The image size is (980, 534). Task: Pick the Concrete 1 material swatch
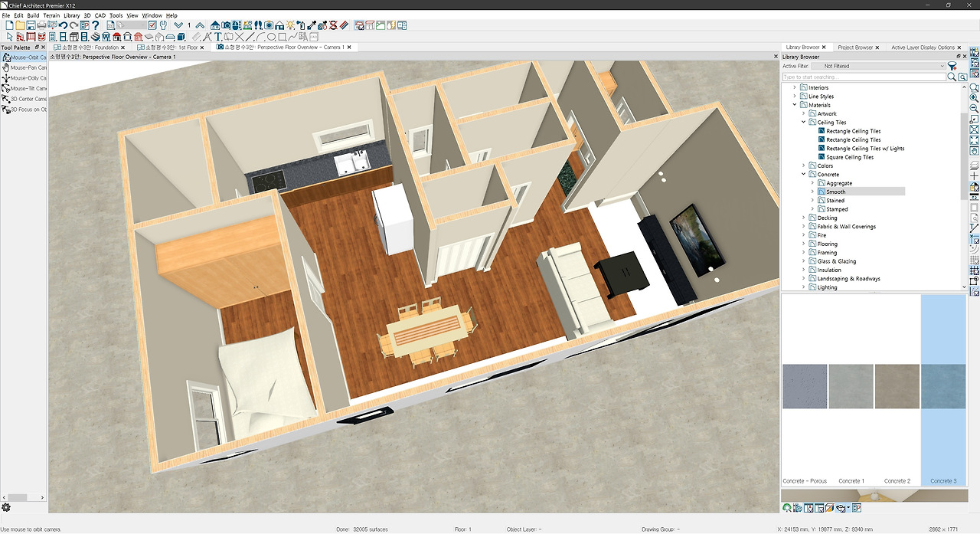coord(851,386)
